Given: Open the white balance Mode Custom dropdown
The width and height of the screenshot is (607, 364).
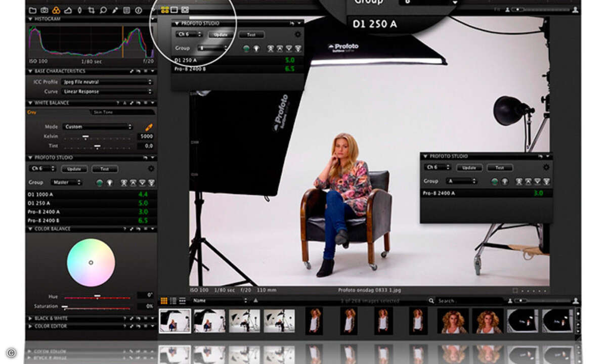Looking at the screenshot, I should click(97, 127).
